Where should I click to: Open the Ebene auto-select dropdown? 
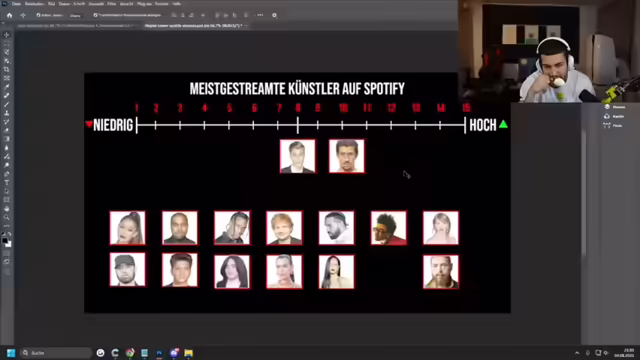pos(75,16)
